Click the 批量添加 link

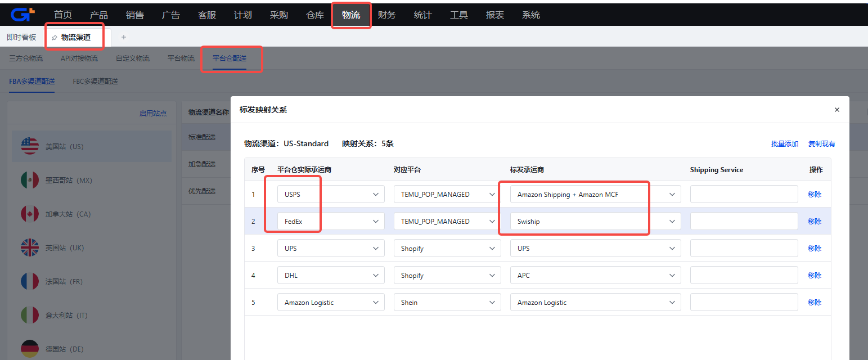pyautogui.click(x=785, y=143)
